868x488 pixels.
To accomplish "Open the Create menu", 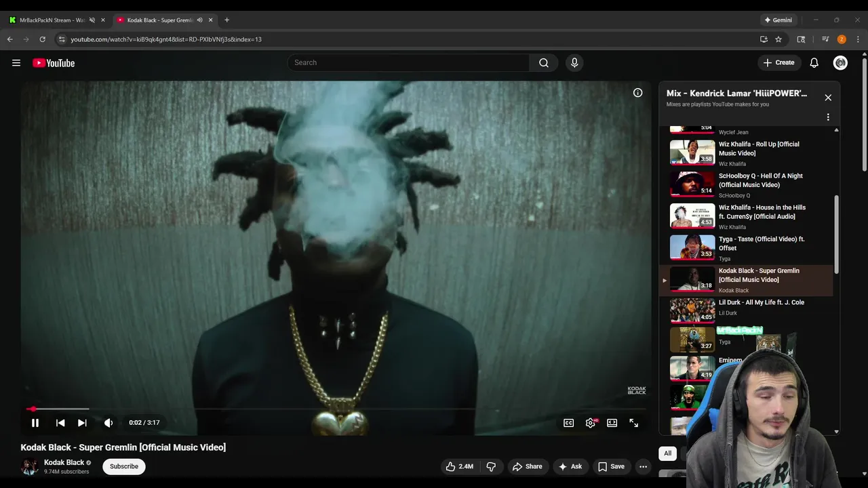I will point(778,62).
